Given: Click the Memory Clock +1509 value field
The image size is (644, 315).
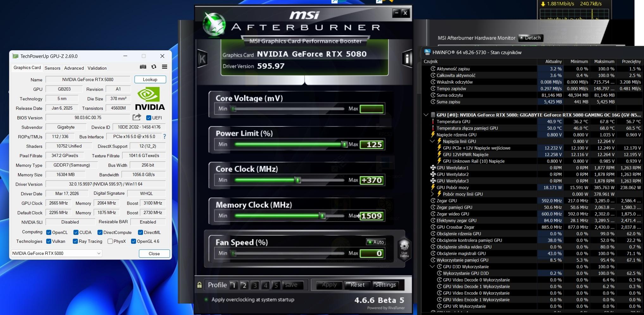Looking at the screenshot, I should [372, 216].
